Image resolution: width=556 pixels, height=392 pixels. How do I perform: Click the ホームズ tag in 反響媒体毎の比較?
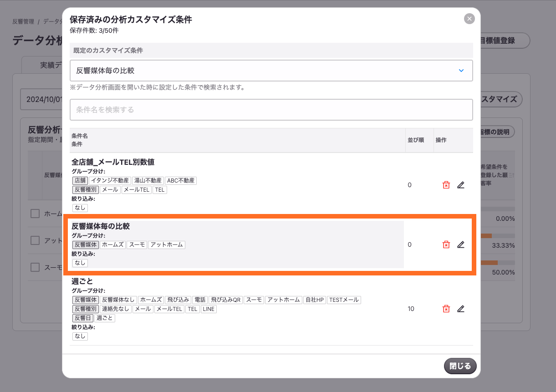112,244
